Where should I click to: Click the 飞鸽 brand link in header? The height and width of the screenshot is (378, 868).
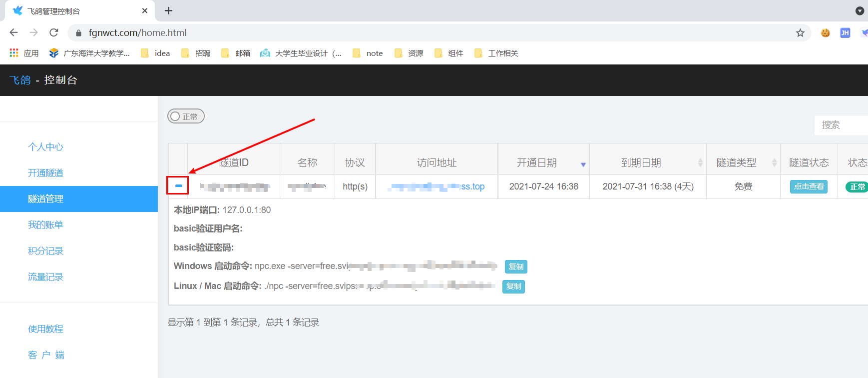(20, 80)
